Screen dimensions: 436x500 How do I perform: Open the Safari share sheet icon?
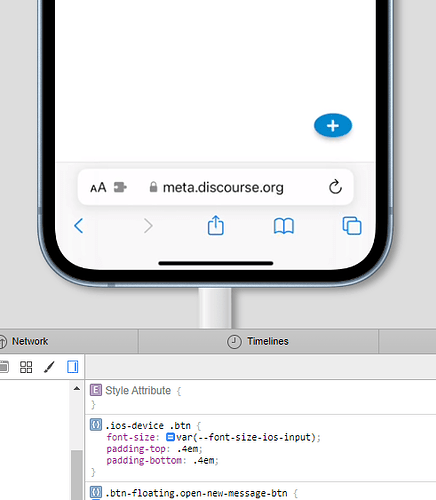click(216, 225)
